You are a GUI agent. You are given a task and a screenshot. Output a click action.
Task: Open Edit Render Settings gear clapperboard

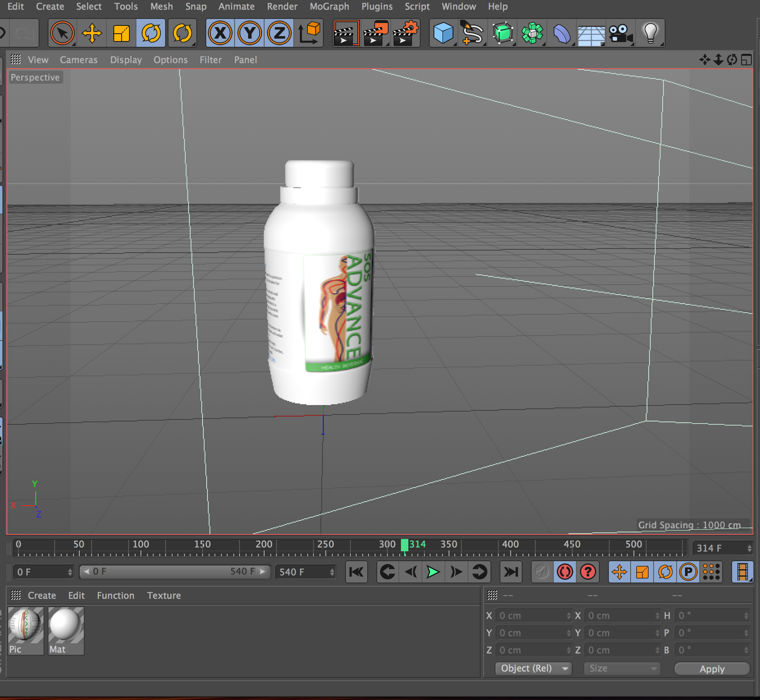[405, 33]
